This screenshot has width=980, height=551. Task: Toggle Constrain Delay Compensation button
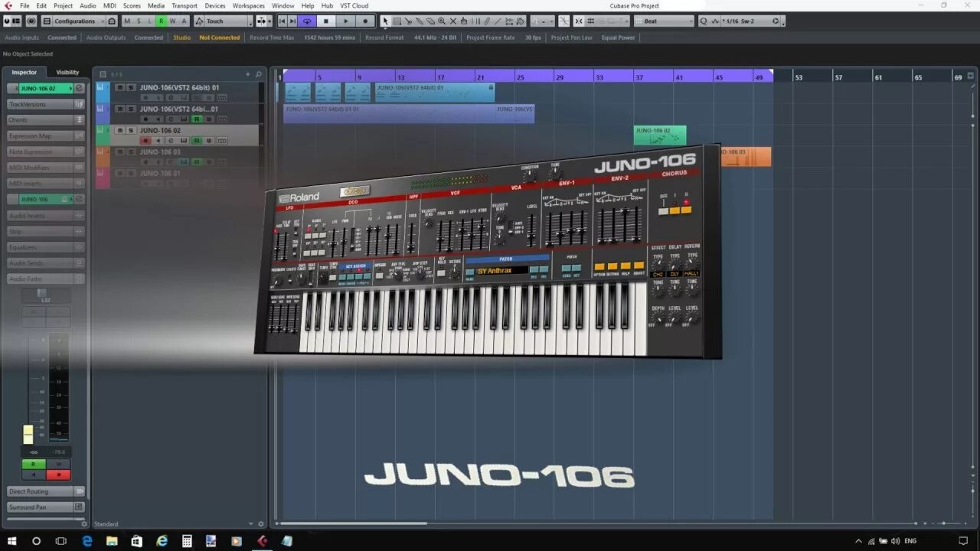point(31,21)
